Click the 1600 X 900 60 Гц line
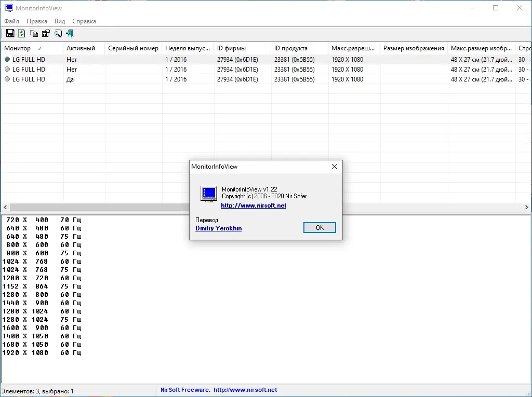Screen dimensions: 532x397 click(42, 328)
